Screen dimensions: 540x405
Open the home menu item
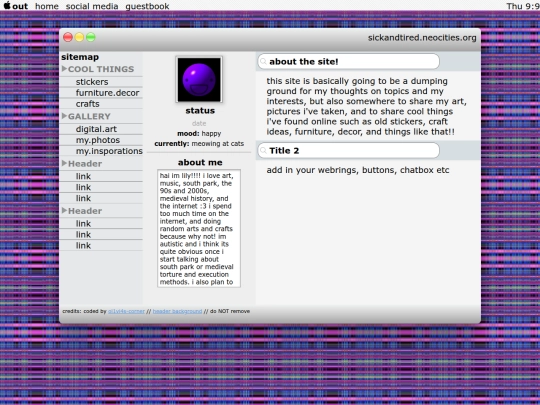tap(47, 6)
